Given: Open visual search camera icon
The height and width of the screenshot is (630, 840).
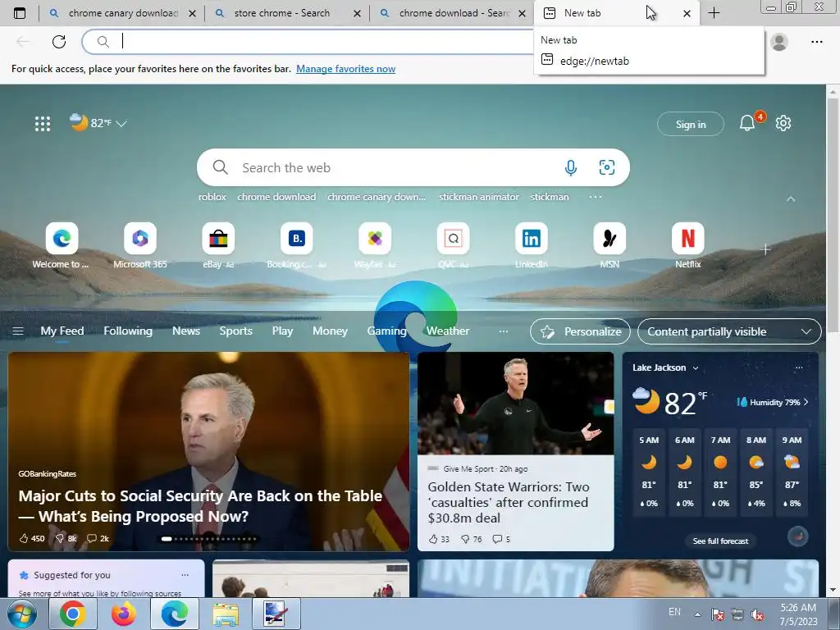Looking at the screenshot, I should tap(606, 167).
